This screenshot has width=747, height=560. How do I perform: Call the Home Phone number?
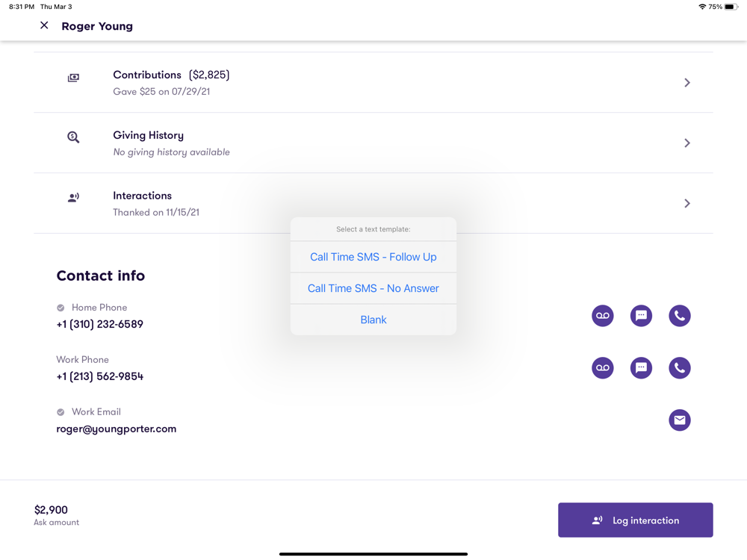tap(680, 316)
